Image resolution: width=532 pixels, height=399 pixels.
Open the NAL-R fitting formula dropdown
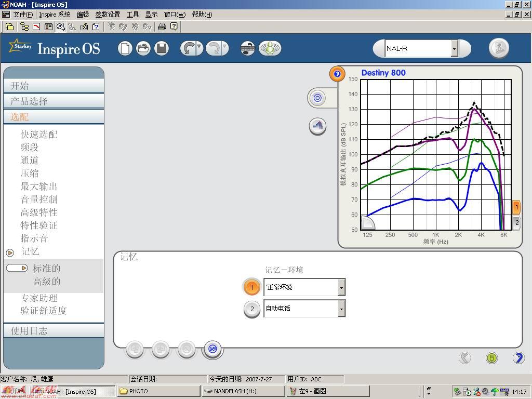pos(454,48)
